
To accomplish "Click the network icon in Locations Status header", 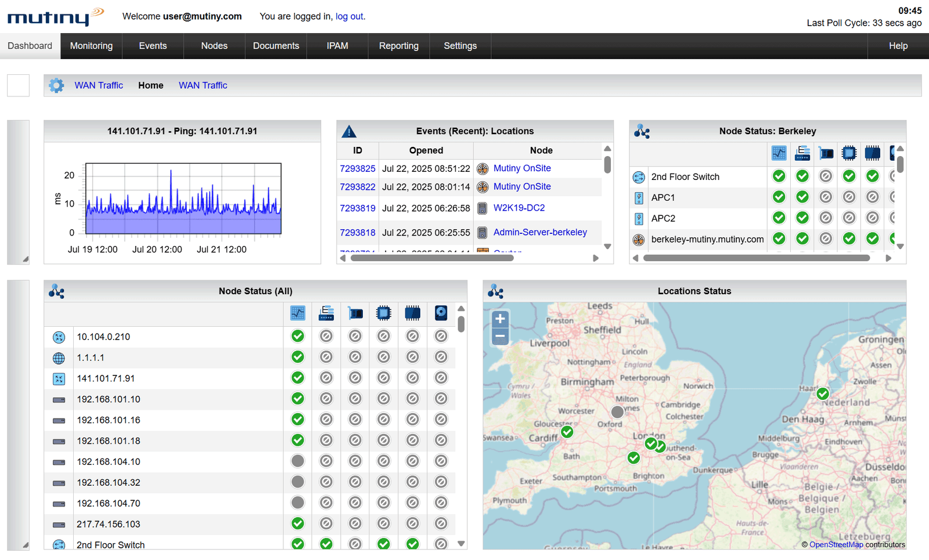I will [x=495, y=291].
